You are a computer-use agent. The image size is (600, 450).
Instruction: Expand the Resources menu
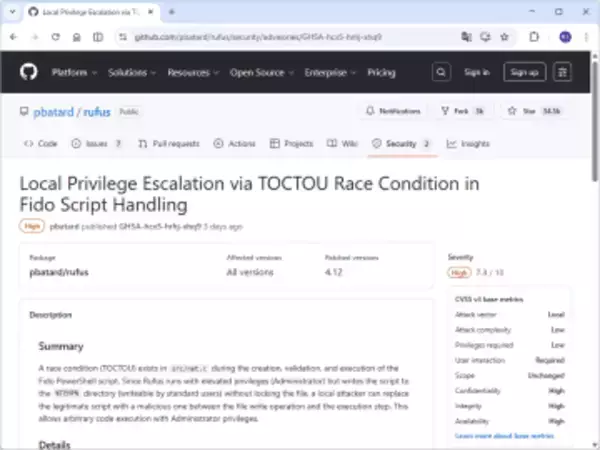click(x=193, y=72)
